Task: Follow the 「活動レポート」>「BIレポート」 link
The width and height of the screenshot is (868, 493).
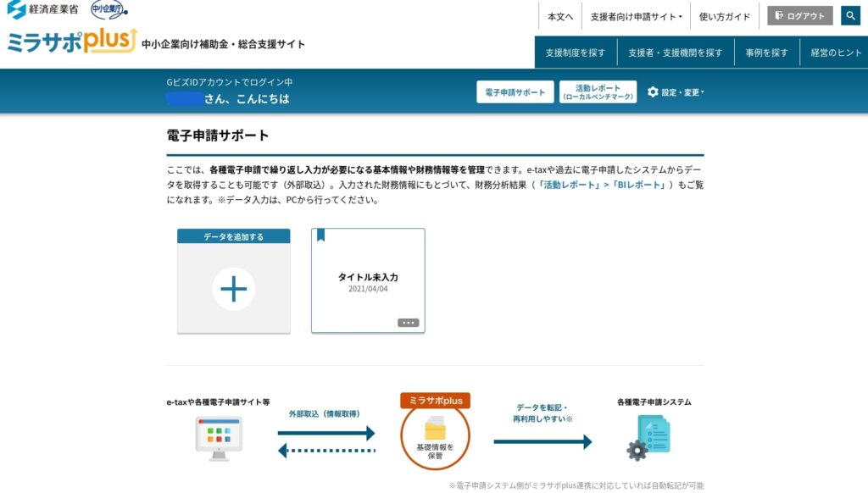Action: pyautogui.click(x=602, y=185)
